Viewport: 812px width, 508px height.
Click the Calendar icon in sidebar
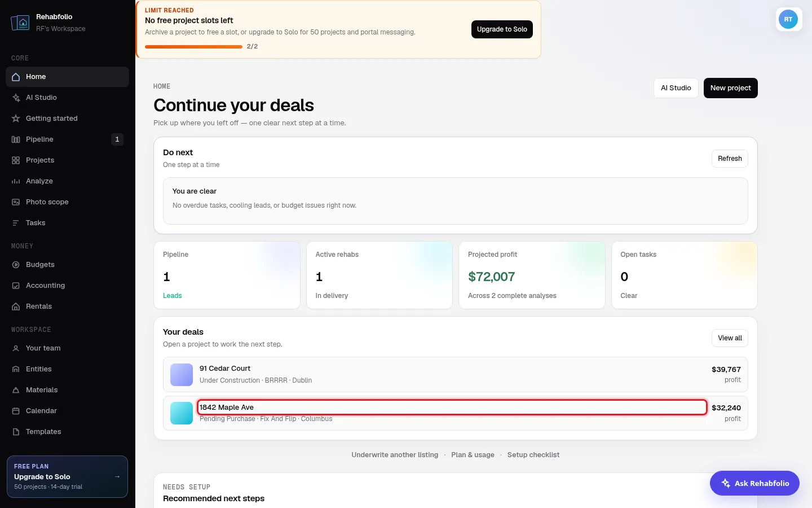pos(16,411)
